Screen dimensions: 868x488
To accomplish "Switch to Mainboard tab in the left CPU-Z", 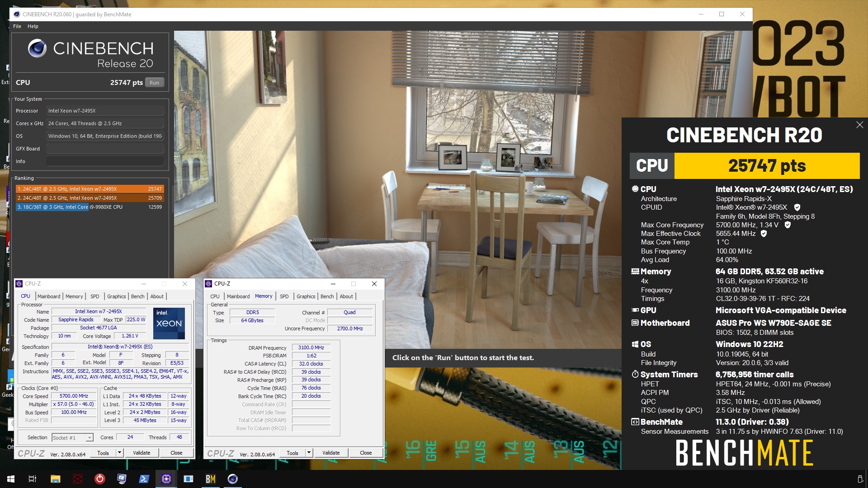I will pyautogui.click(x=49, y=297).
